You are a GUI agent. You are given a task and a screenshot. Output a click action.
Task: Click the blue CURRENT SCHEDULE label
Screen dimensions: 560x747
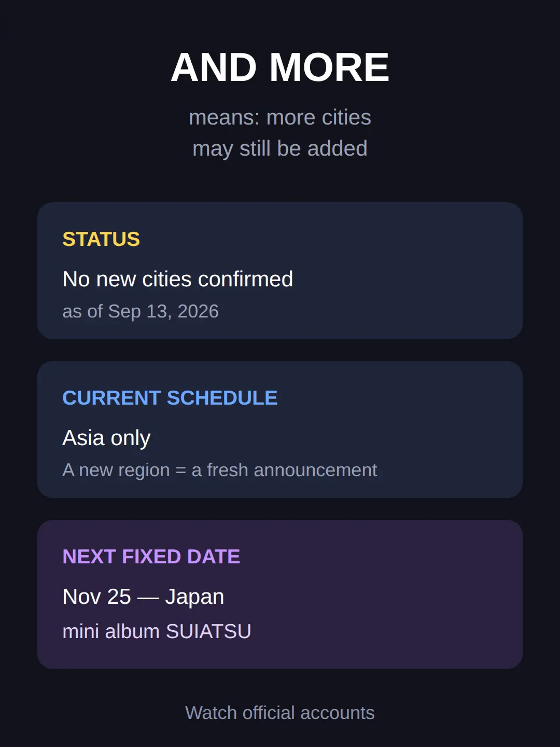click(170, 398)
